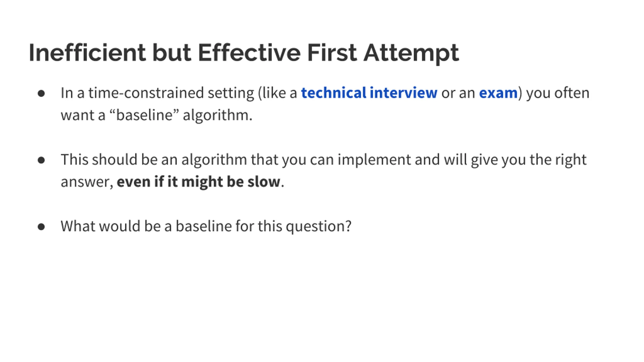Click the blue 'technical interview' text
Screen dimensions: 644x362
(x=369, y=93)
